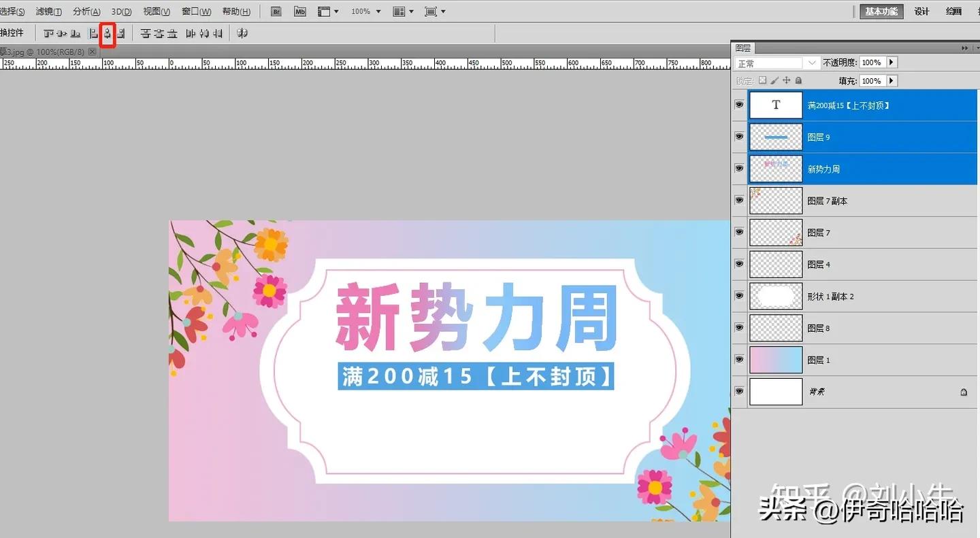
Task: Launch Adobe Bridge with the Br button
Action: (x=276, y=11)
